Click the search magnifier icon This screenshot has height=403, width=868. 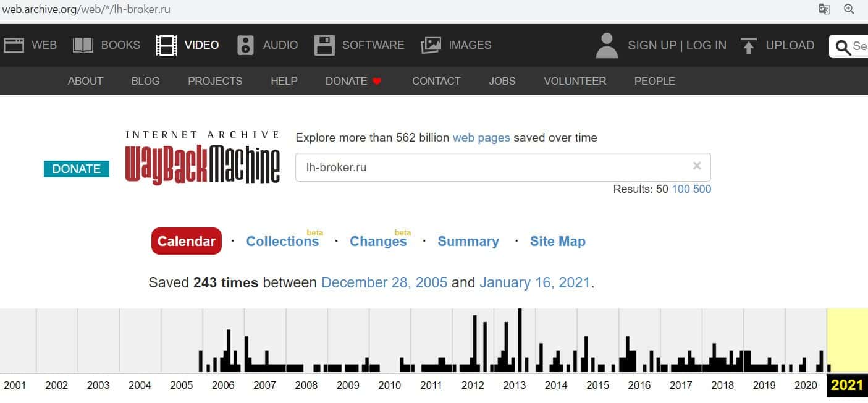tap(843, 46)
